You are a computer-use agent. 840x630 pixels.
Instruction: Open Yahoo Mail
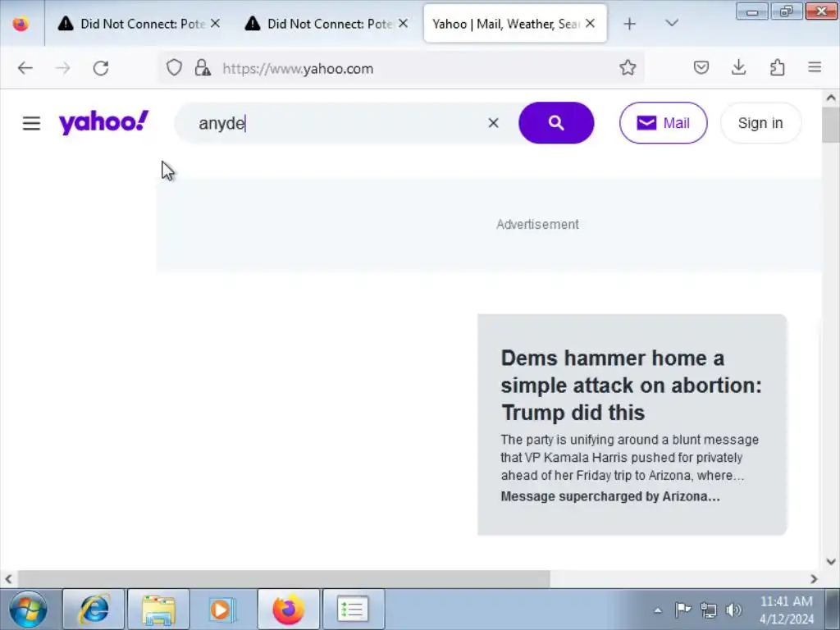tap(663, 123)
